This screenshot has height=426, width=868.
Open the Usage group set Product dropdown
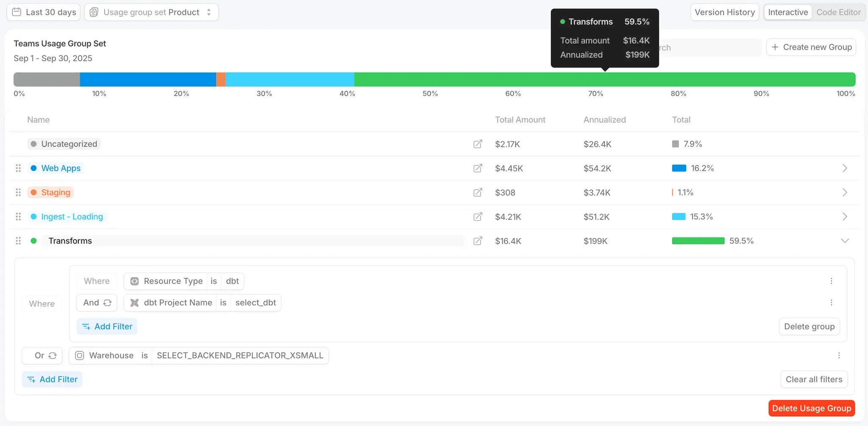tap(151, 12)
